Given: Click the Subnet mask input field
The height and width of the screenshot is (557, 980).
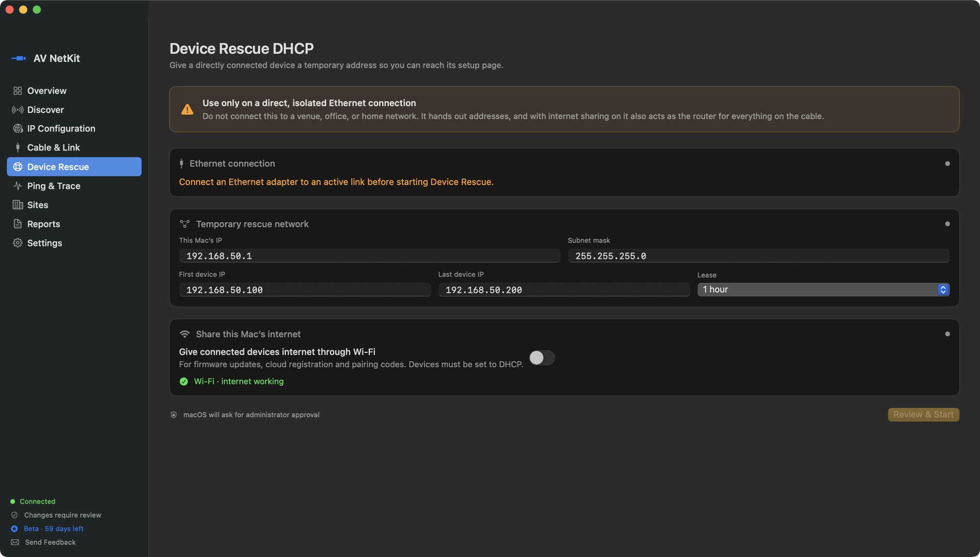Looking at the screenshot, I should pos(758,256).
